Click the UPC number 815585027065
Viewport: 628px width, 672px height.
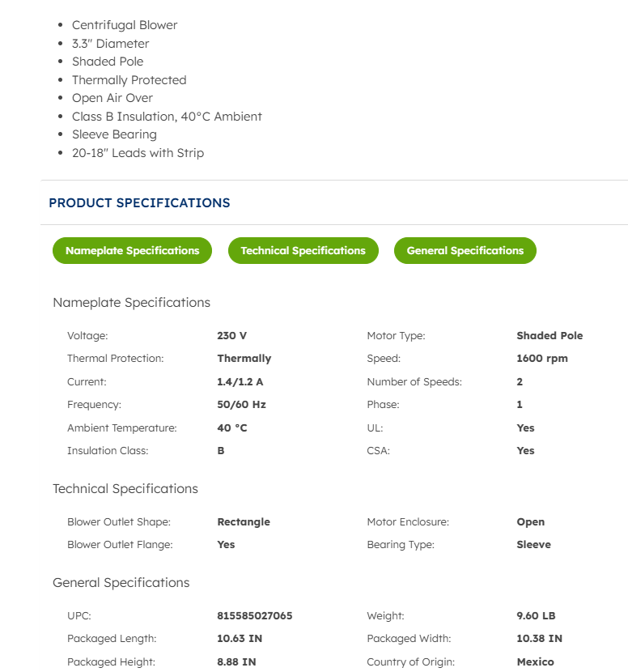(x=255, y=616)
